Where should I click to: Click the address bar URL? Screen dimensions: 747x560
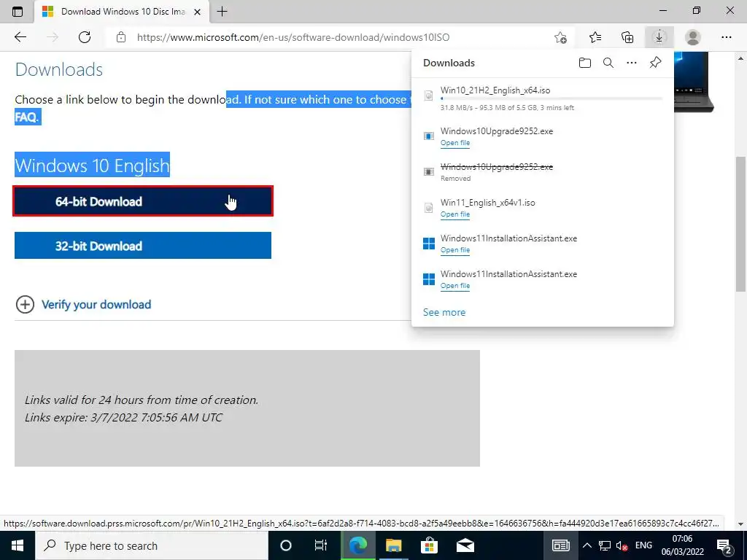click(x=293, y=37)
